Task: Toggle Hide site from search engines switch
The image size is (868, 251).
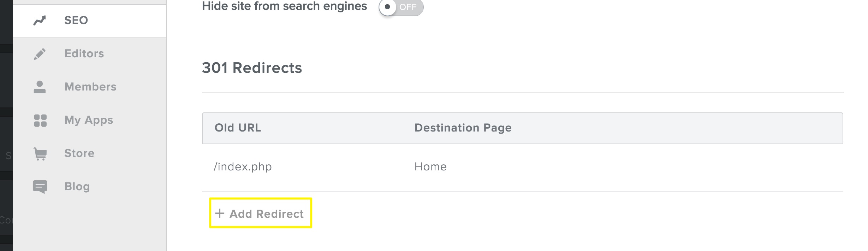Action: point(401,7)
